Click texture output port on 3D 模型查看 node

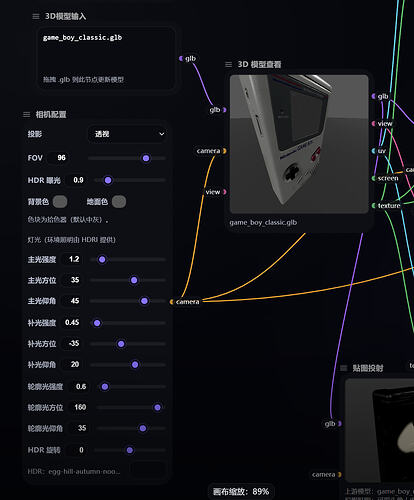pos(373,206)
